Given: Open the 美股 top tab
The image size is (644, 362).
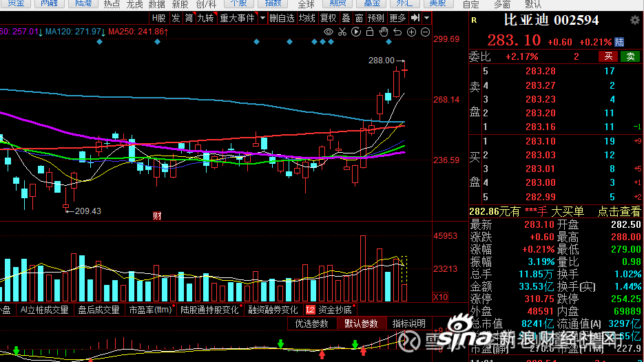Looking at the screenshot, I should 437,3.
